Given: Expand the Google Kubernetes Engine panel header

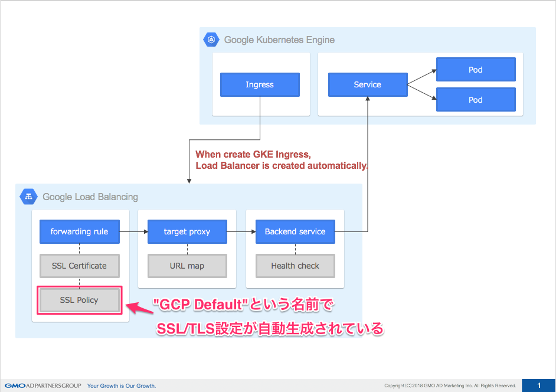Looking at the screenshot, I should pyautogui.click(x=279, y=40).
